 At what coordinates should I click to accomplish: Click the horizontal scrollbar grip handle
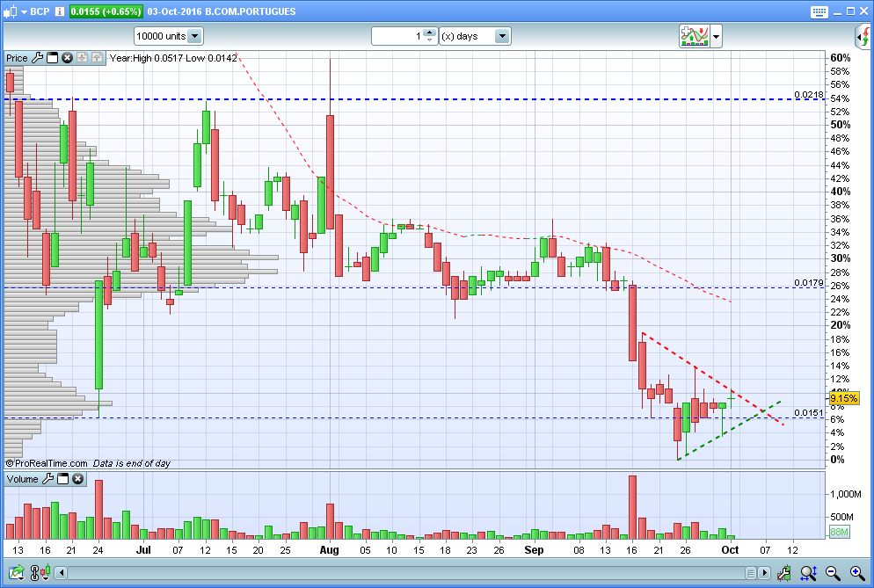751,572
